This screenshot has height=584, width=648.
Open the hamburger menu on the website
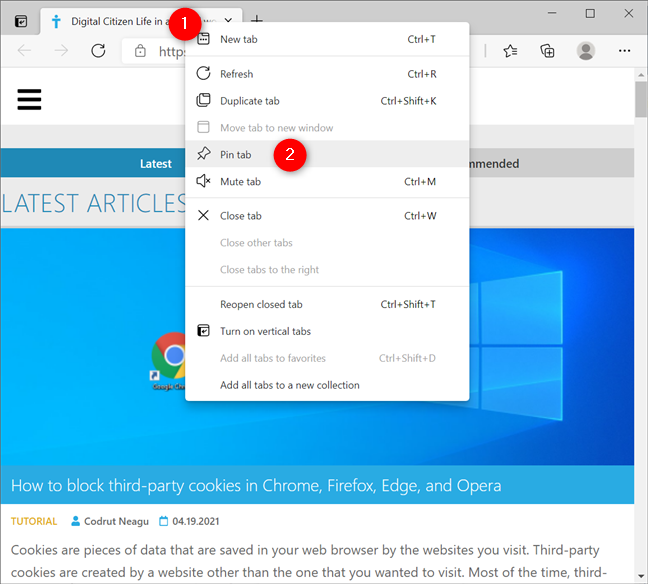click(x=29, y=99)
